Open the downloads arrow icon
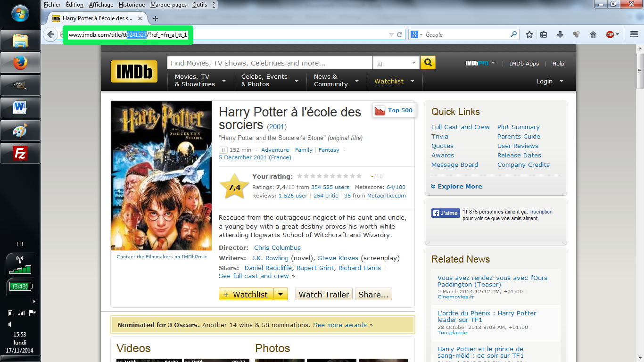This screenshot has width=644, height=362. 560,34
